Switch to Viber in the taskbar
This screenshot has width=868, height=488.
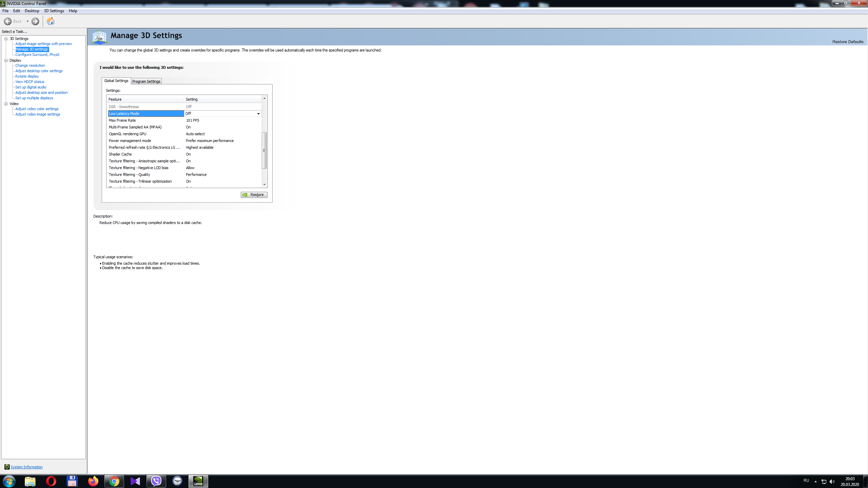coord(156,481)
